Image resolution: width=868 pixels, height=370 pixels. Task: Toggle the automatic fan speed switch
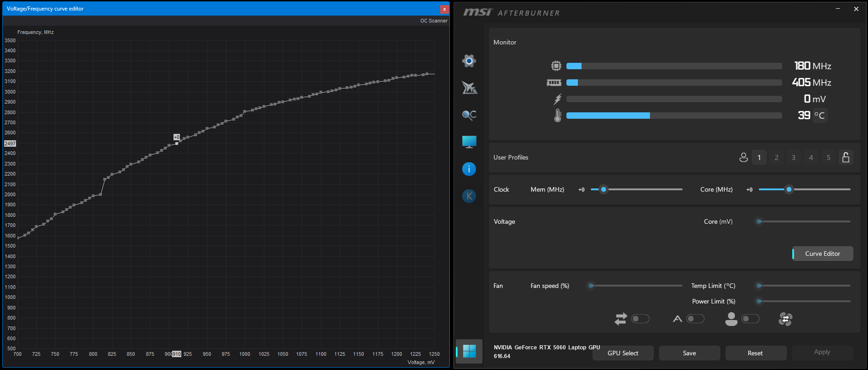pos(695,319)
